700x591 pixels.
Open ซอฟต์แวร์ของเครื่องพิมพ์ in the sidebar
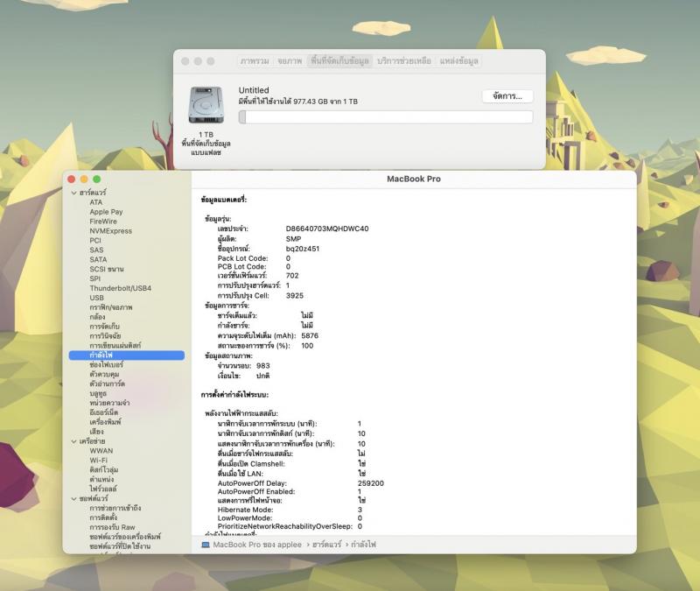(125, 537)
